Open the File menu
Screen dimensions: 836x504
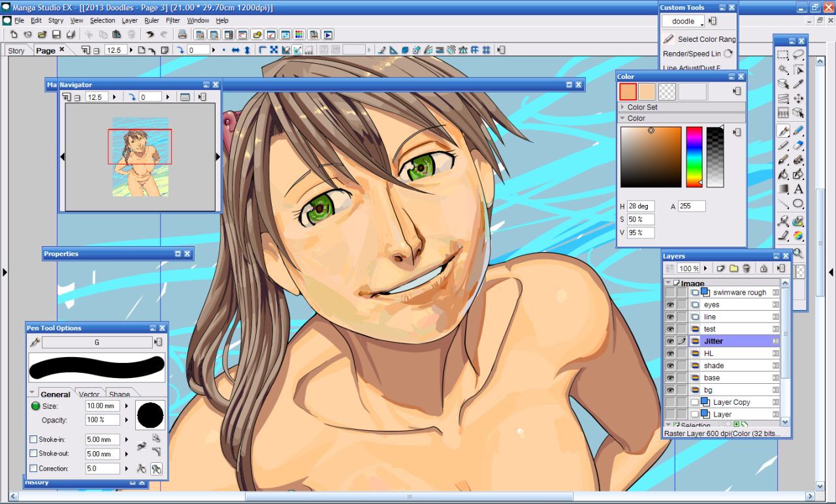pyautogui.click(x=19, y=20)
